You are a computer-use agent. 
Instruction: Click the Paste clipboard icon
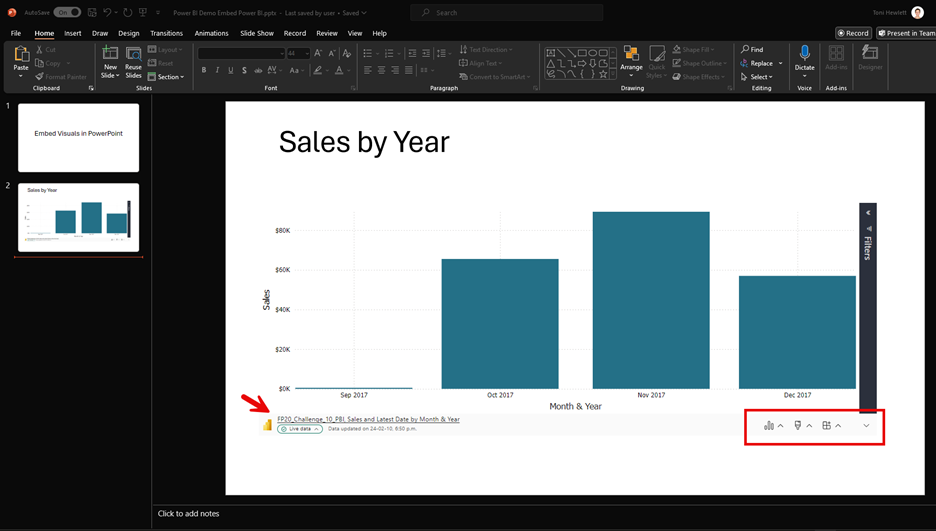tap(21, 55)
